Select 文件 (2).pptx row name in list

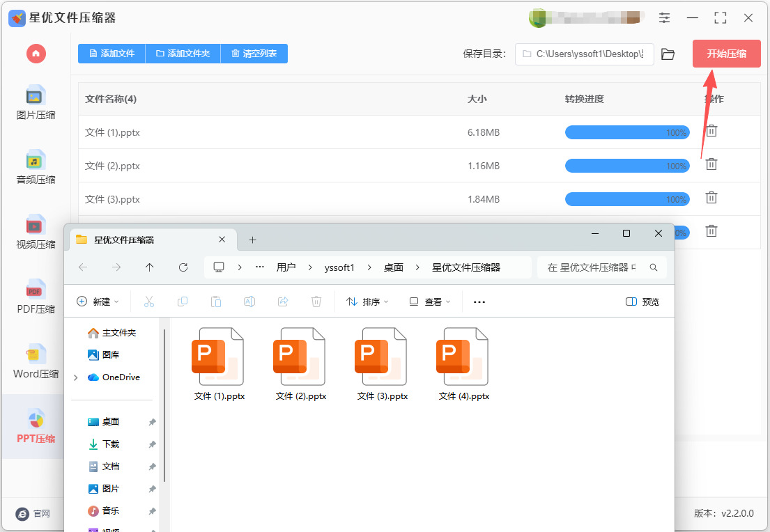[x=112, y=166]
